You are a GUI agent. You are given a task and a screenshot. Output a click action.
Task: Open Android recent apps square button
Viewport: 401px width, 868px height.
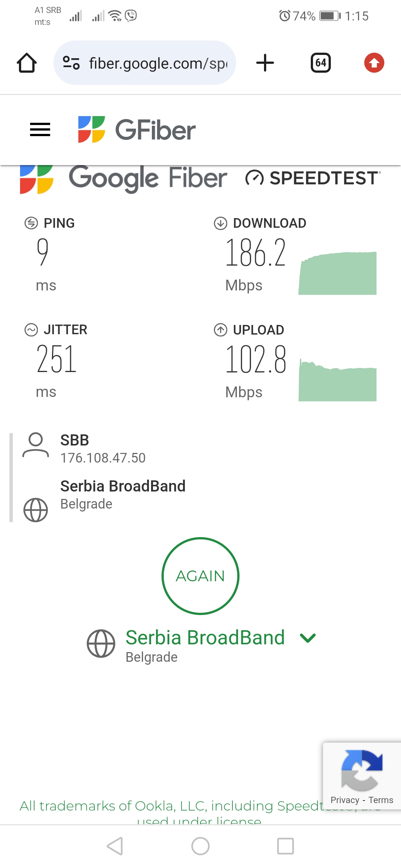coord(286,846)
